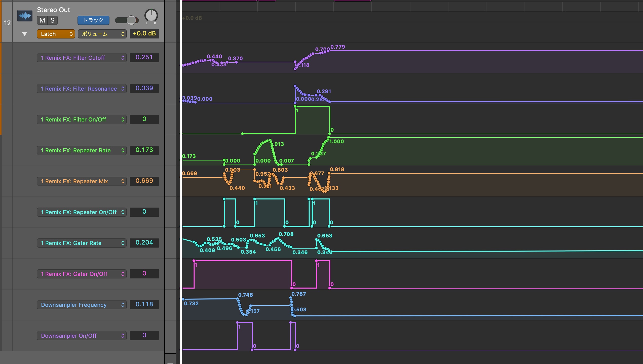Open the Latch automation mode dropdown

coord(56,34)
